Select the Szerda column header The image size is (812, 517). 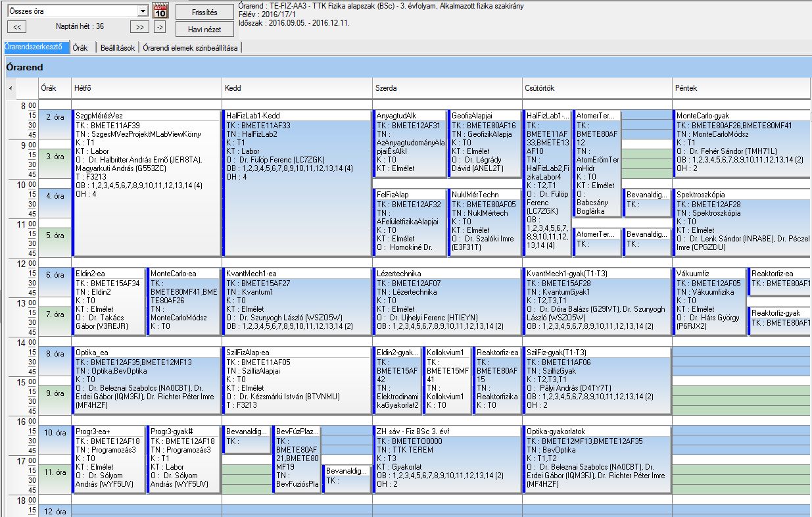click(447, 88)
